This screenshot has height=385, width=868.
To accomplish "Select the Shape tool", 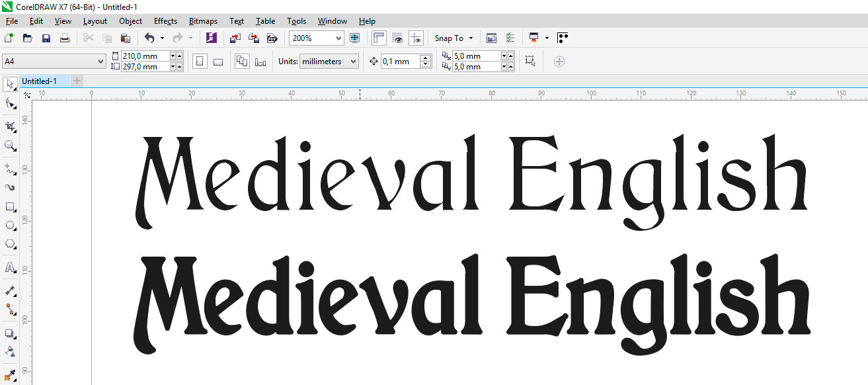I will point(10,104).
